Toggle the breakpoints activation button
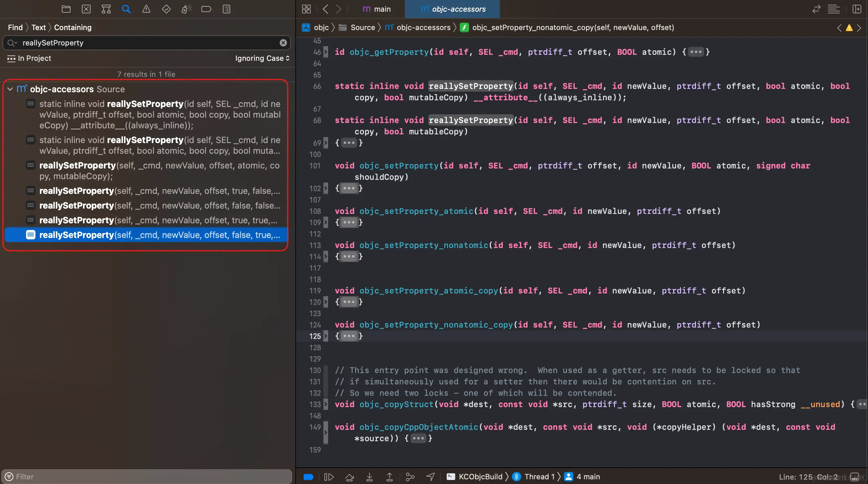The height and width of the screenshot is (484, 868). (308, 477)
